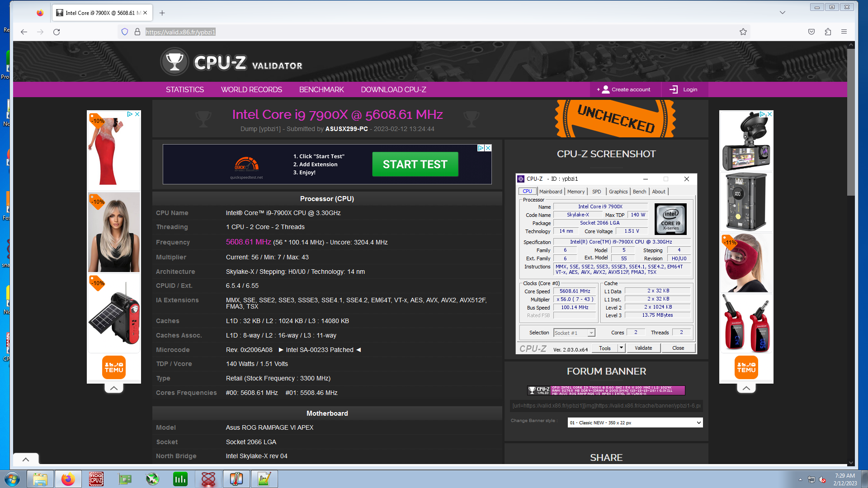Screen dimensions: 868x488
Task: Open a new browser tab with plus
Action: [x=162, y=13]
